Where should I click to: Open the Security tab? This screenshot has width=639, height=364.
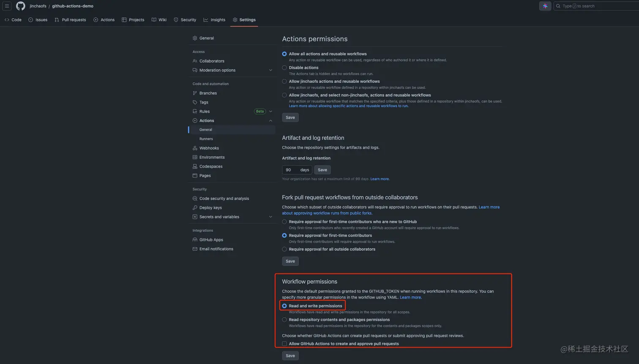pyautogui.click(x=185, y=20)
